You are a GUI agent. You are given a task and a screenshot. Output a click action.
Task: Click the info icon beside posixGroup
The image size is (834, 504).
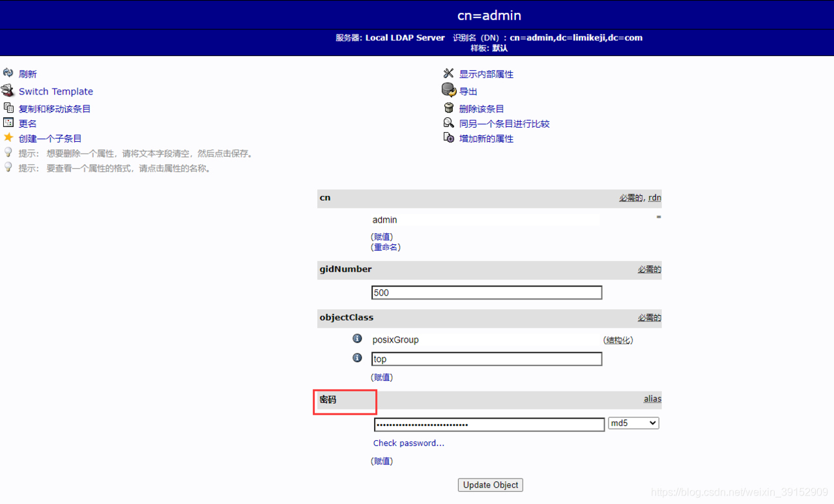(357, 339)
